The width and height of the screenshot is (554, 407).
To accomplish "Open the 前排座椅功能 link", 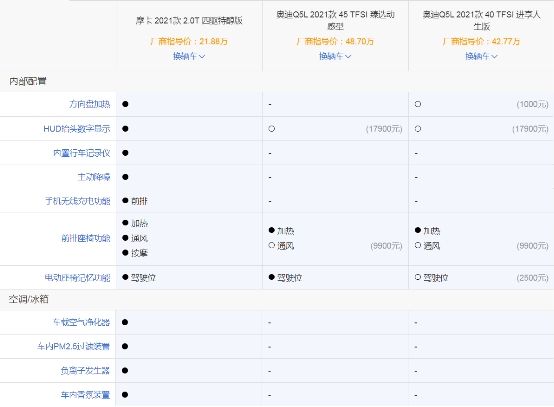I will pos(86,238).
